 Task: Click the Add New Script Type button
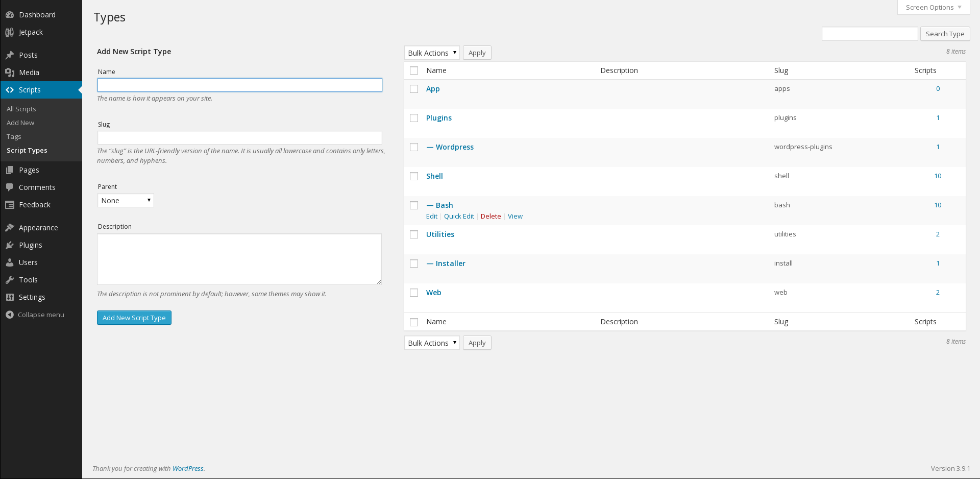point(134,318)
